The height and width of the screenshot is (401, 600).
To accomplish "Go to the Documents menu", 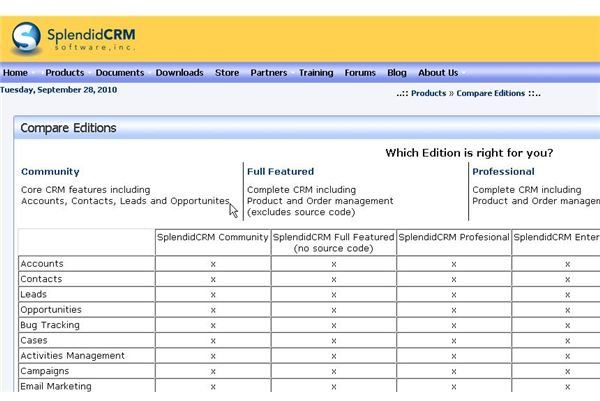I will pos(120,73).
